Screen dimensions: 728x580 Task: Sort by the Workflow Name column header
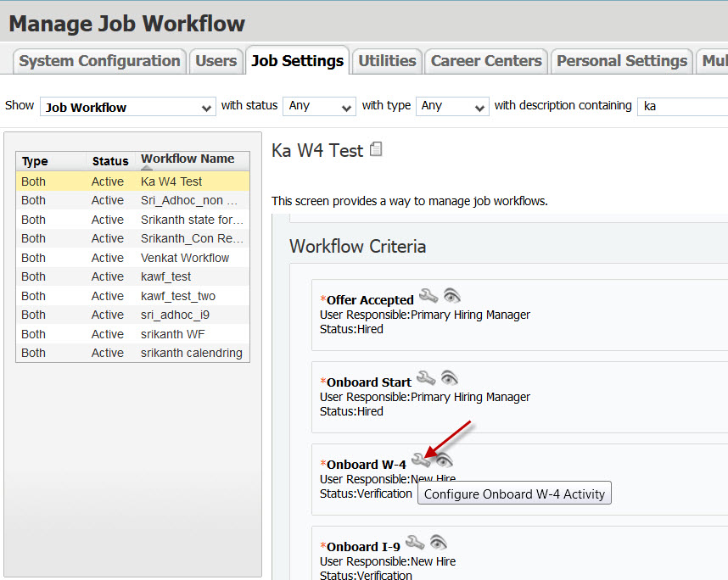tap(188, 159)
